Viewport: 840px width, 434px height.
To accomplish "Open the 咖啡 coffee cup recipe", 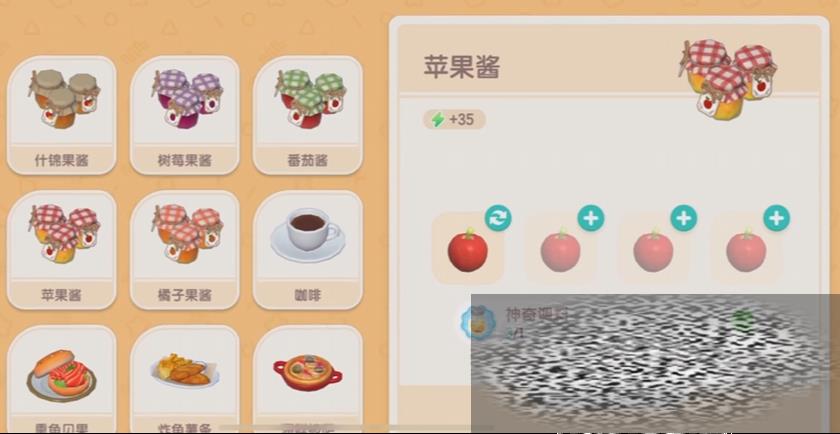I will tap(308, 250).
